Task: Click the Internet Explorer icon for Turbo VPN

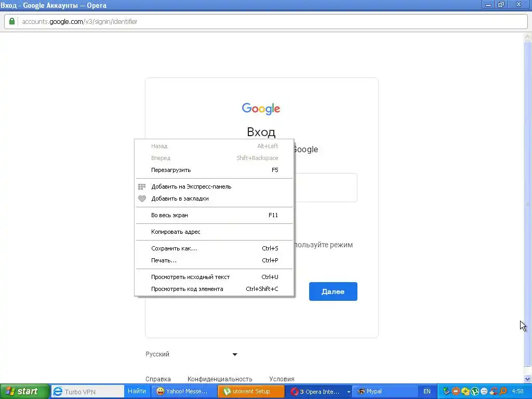Action: pos(58,392)
